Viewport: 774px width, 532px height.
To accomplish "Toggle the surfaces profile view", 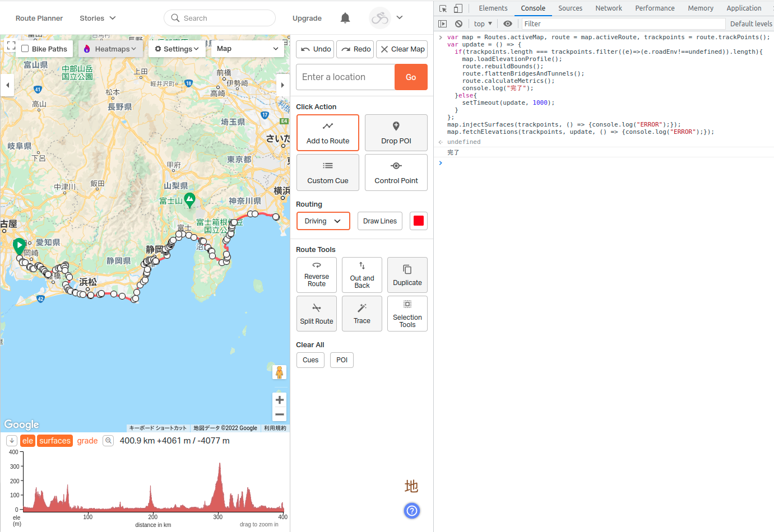I will click(x=55, y=441).
